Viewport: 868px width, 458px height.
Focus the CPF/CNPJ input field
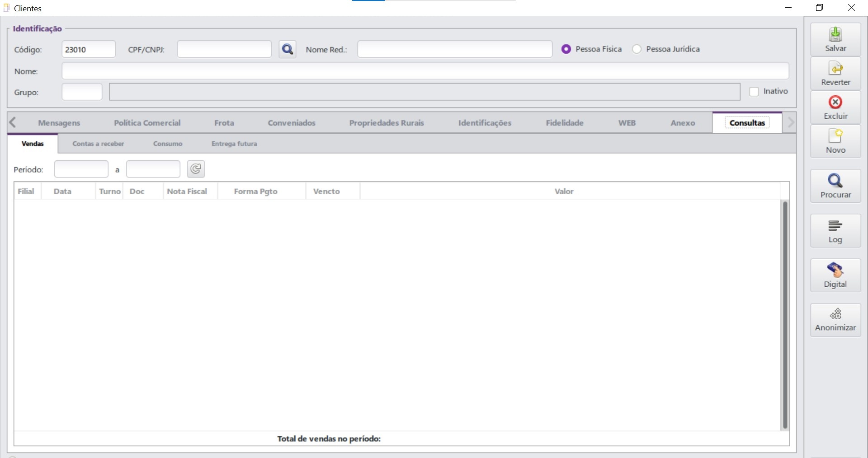tap(224, 49)
